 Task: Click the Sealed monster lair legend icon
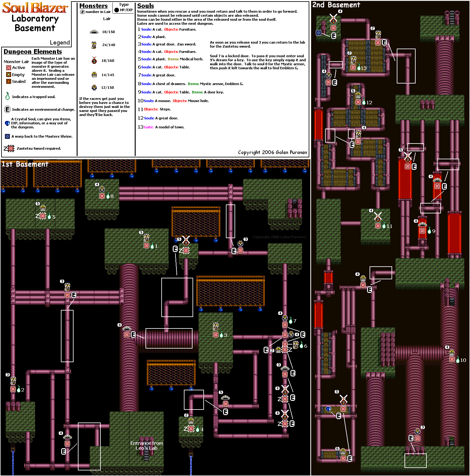pyautogui.click(x=9, y=81)
